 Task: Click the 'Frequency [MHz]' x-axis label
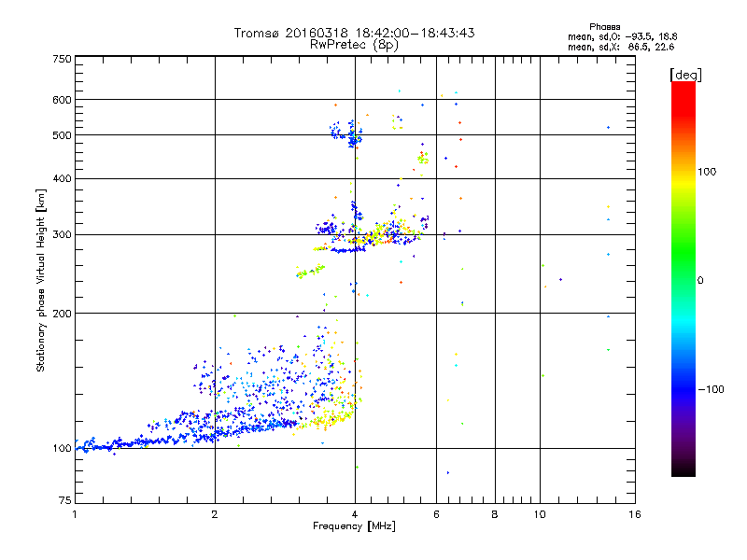tap(354, 526)
